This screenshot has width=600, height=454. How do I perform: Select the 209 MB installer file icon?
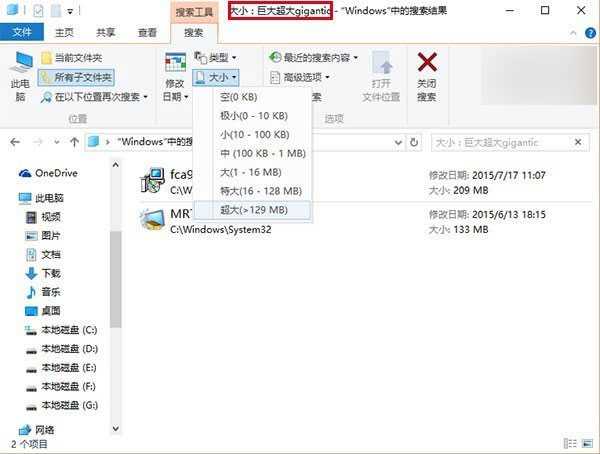tap(152, 180)
